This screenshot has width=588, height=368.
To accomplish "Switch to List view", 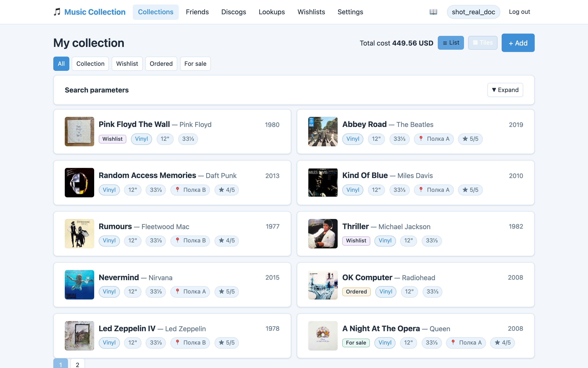I will 451,43.
